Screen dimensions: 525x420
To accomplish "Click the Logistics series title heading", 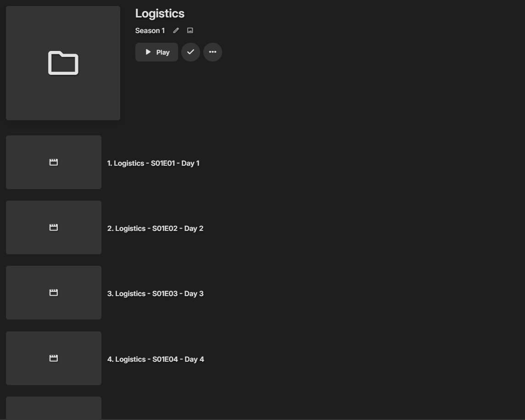I will tap(160, 13).
